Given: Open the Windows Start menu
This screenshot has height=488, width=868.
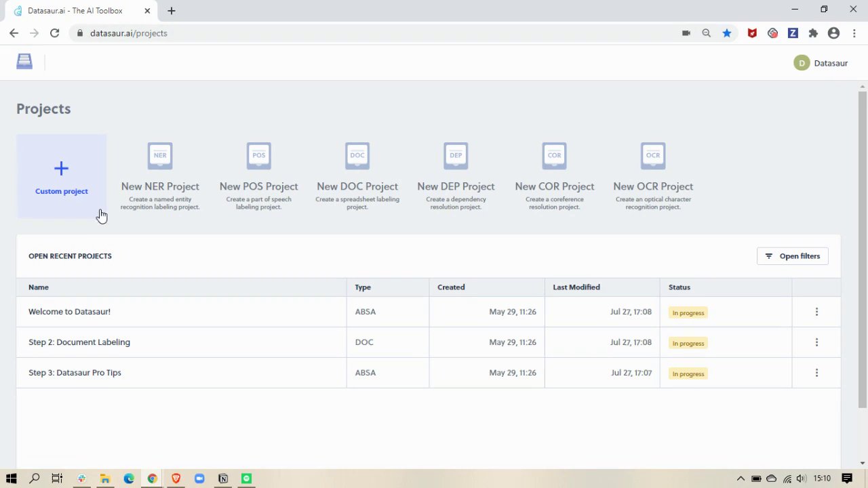Looking at the screenshot, I should (12, 479).
